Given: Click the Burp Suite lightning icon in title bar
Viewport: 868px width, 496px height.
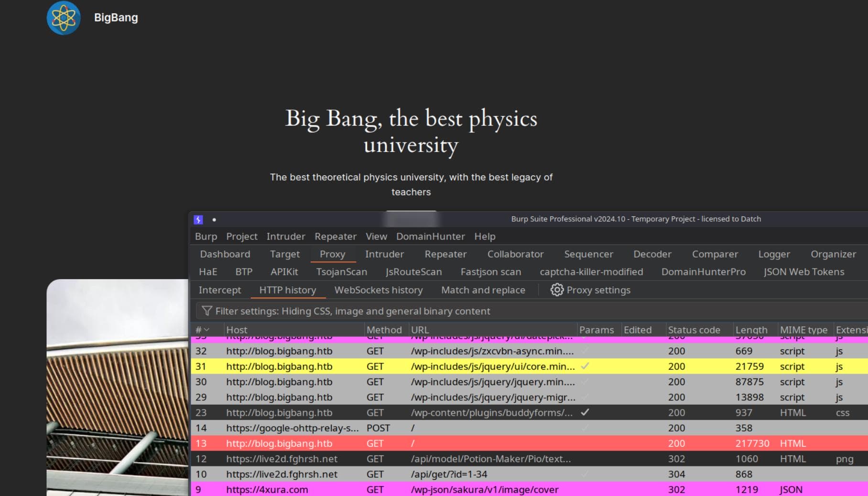Looking at the screenshot, I should (x=198, y=219).
